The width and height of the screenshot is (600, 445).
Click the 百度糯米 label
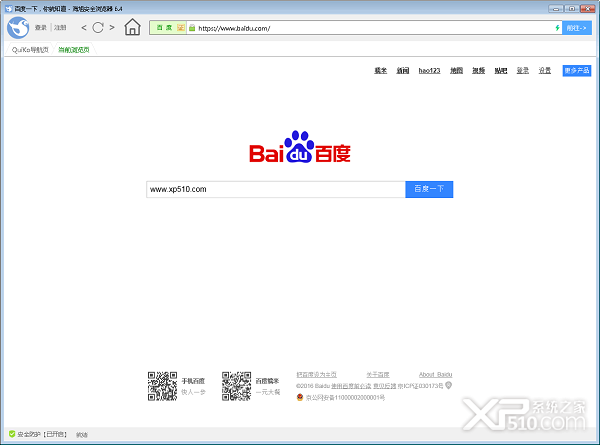click(267, 381)
